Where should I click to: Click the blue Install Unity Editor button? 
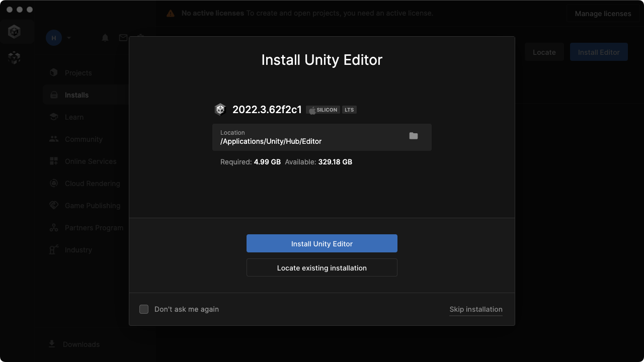(x=322, y=243)
